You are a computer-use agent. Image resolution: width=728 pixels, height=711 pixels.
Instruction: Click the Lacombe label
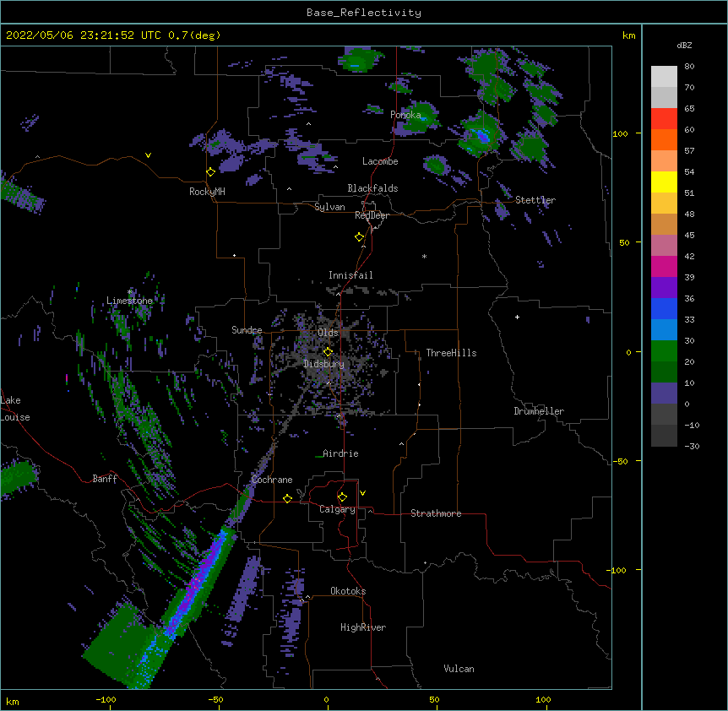(380, 161)
